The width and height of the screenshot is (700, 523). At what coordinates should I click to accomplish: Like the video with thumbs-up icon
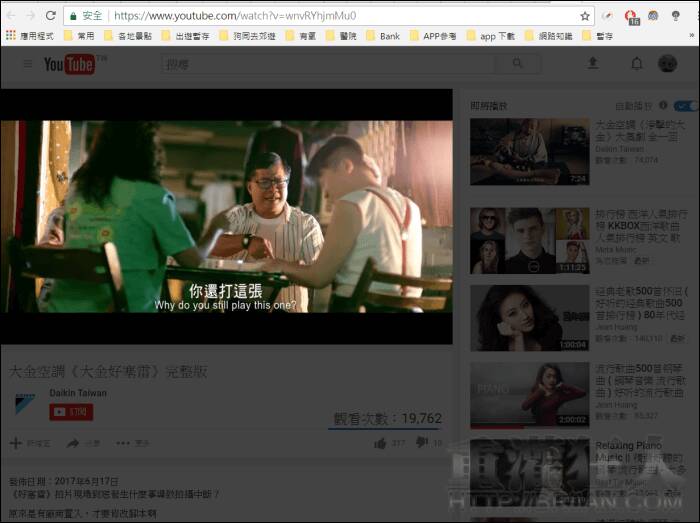click(380, 443)
